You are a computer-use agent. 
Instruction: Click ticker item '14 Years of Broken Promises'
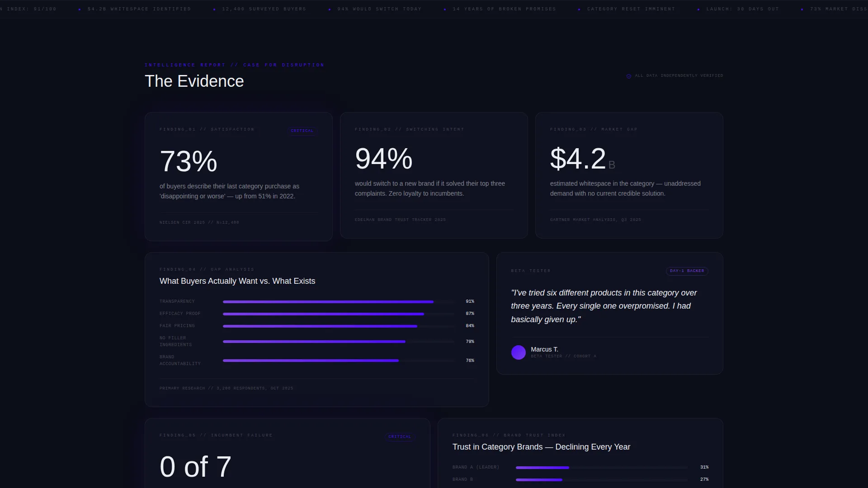pos(505,9)
